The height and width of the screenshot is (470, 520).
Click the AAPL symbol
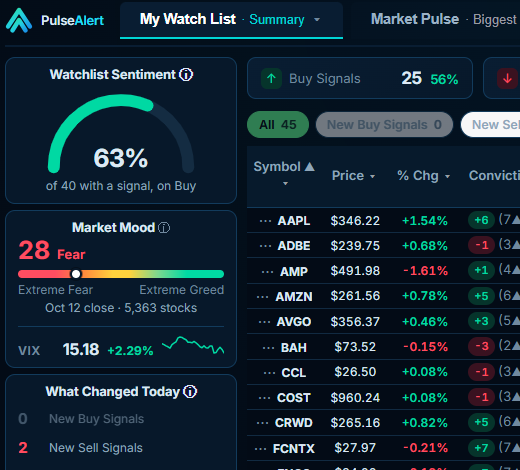click(x=294, y=221)
